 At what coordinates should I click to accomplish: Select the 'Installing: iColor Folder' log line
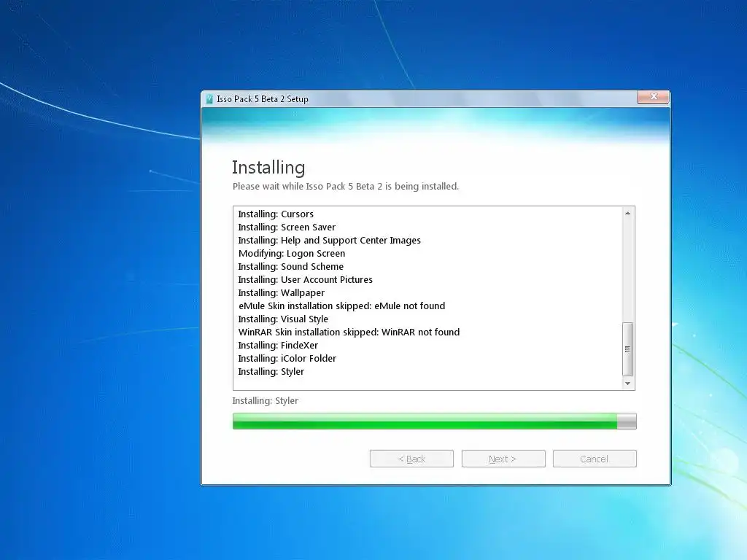coord(287,358)
